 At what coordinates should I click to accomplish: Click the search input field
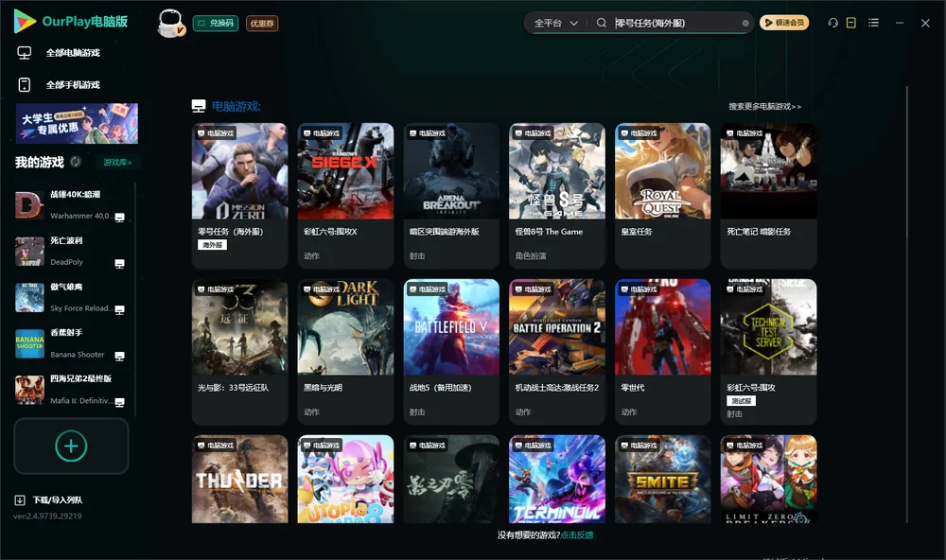pyautogui.click(x=675, y=23)
